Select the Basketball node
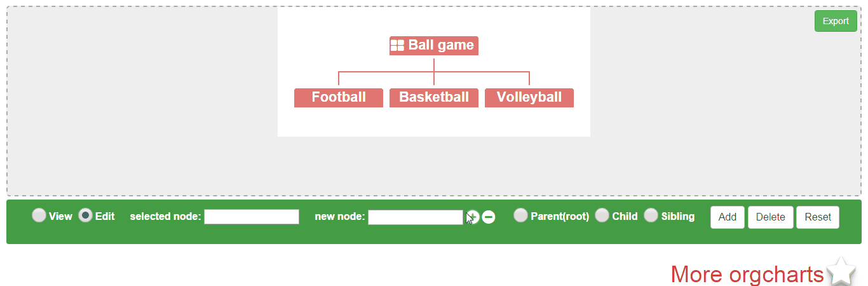 click(x=434, y=98)
